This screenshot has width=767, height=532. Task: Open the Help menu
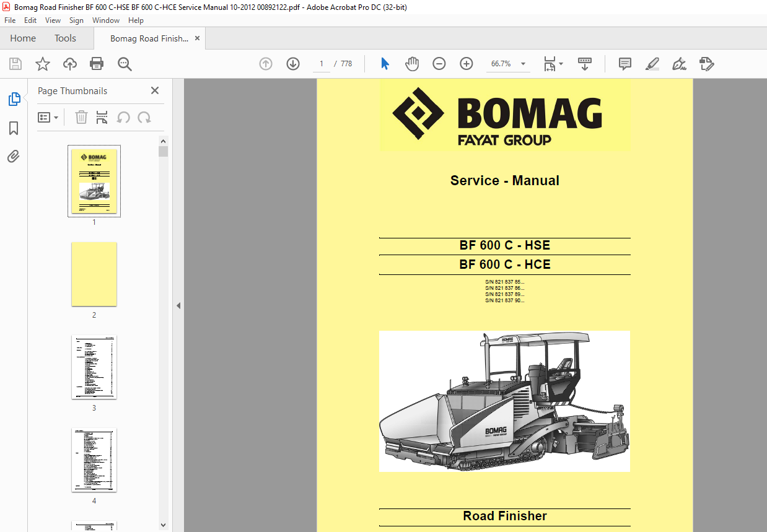pos(136,20)
